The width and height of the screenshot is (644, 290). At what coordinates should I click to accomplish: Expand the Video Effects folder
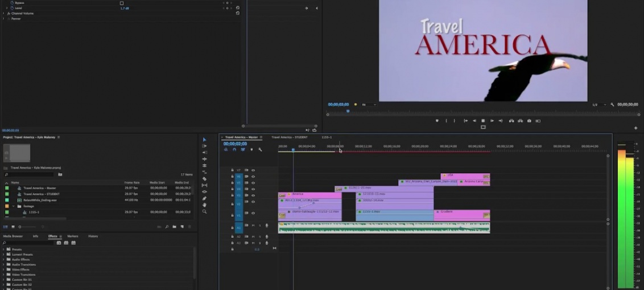pyautogui.click(x=3, y=269)
